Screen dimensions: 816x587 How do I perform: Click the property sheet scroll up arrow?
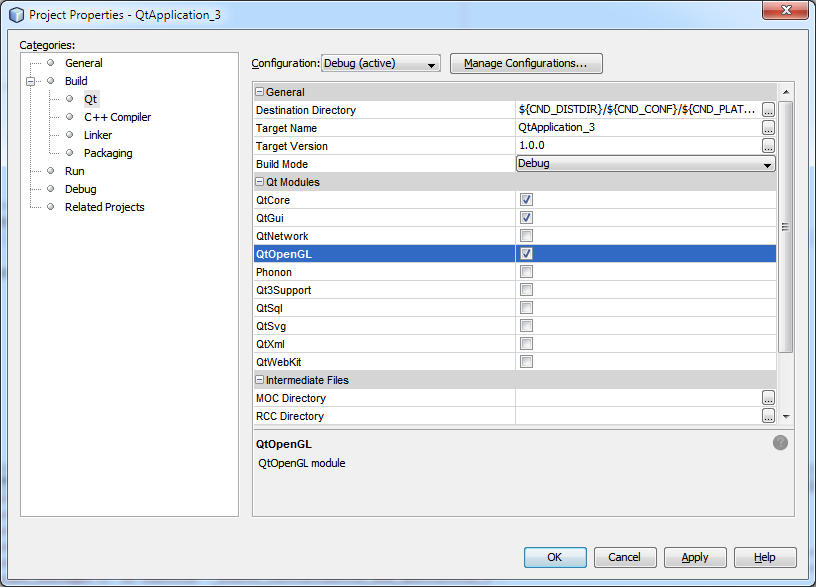click(x=786, y=92)
